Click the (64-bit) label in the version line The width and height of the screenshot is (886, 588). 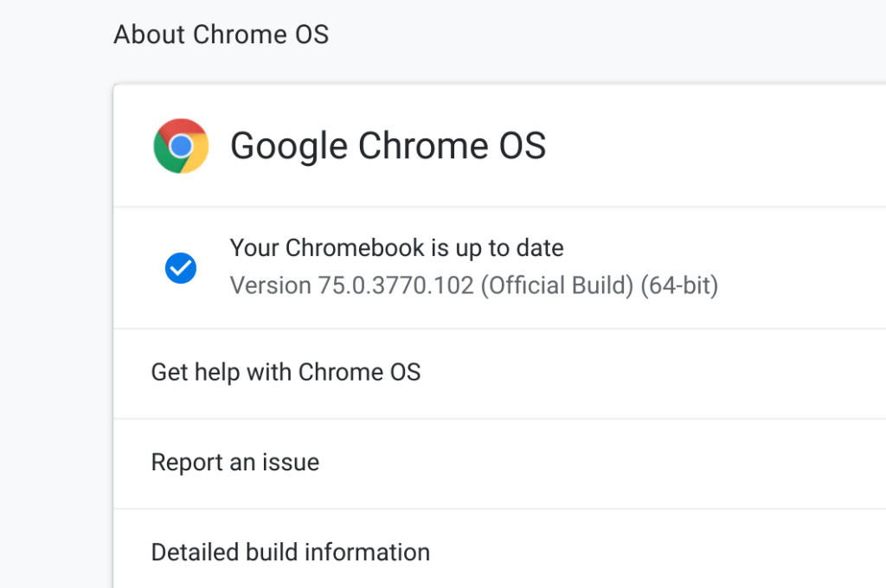click(679, 285)
